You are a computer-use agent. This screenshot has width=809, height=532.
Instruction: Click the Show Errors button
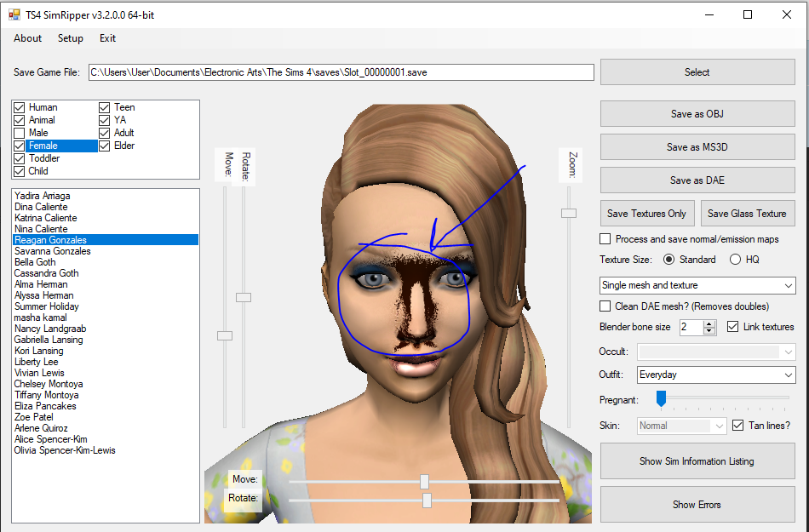697,504
